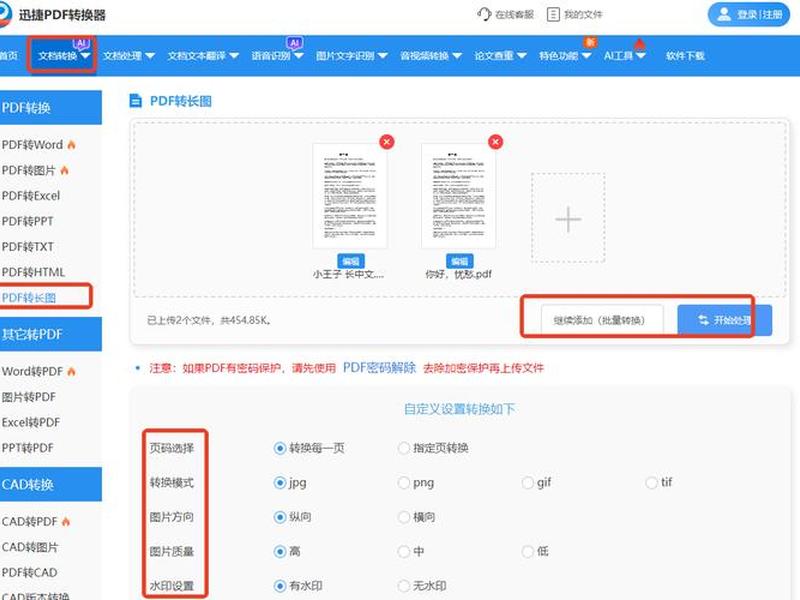Set image quality to 高
The width and height of the screenshot is (800, 600).
(x=280, y=552)
